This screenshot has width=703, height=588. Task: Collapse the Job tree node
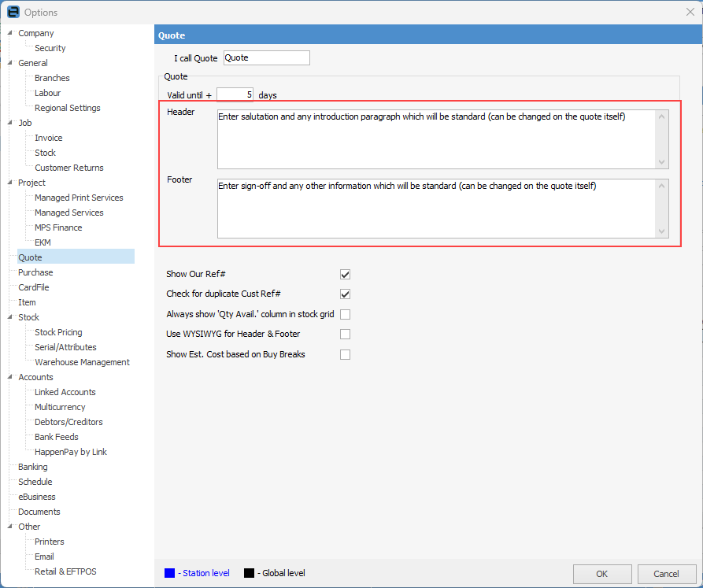click(10, 122)
